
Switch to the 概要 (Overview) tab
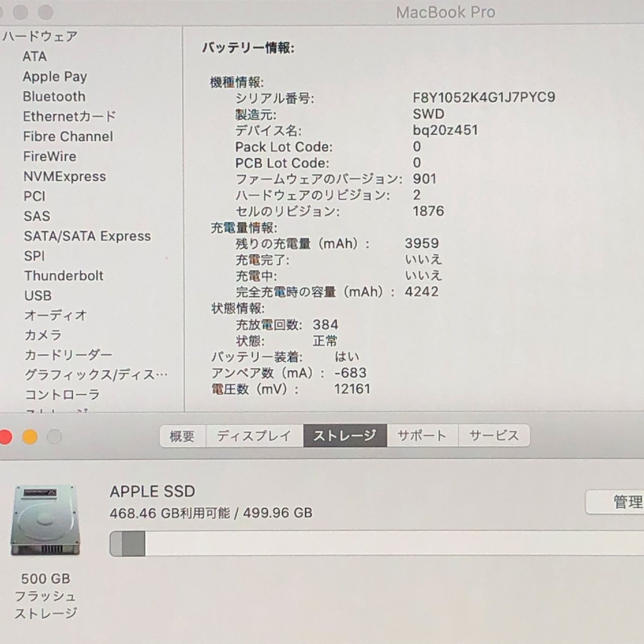pos(182,436)
